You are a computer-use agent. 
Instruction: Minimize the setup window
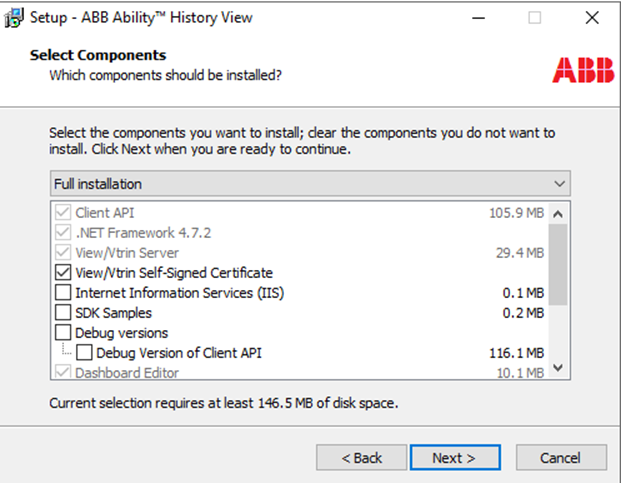click(x=478, y=18)
